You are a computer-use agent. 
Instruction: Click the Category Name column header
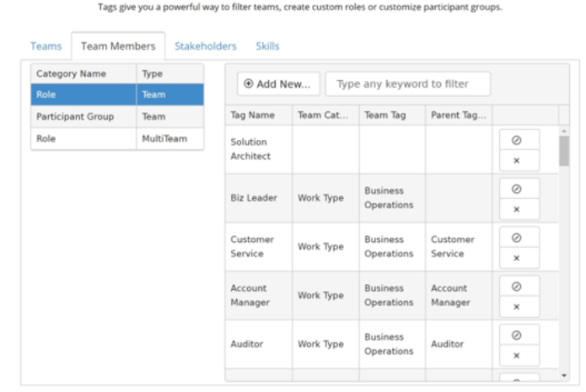[83, 73]
